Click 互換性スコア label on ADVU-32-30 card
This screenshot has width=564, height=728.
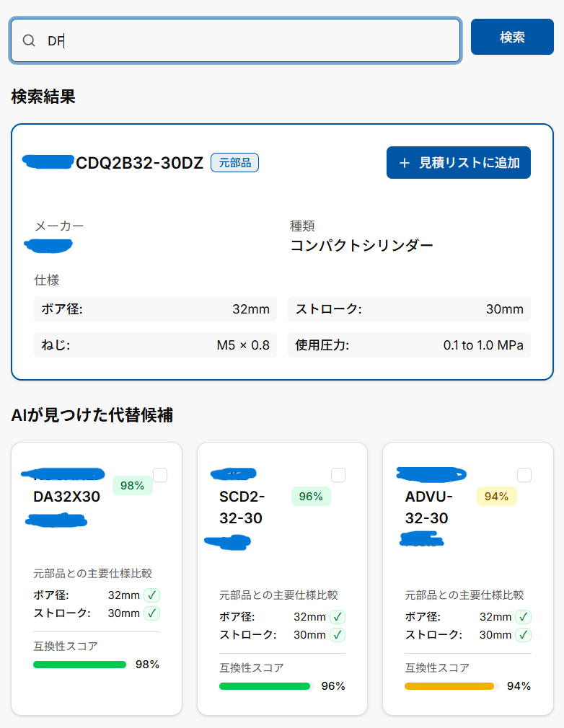pyautogui.click(x=437, y=667)
